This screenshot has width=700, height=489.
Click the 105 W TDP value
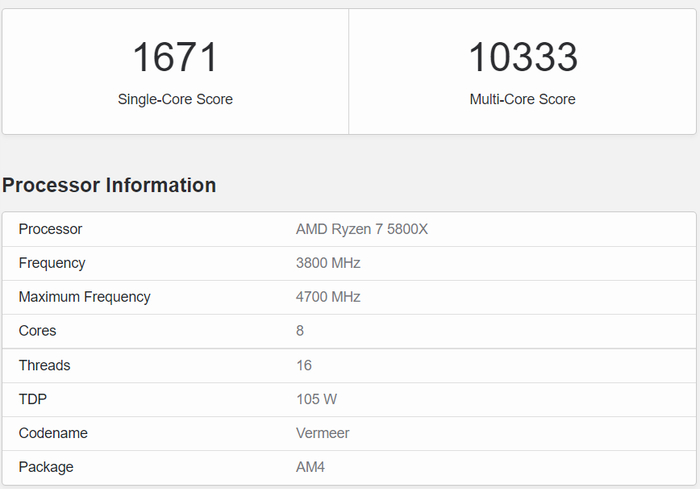click(x=316, y=399)
